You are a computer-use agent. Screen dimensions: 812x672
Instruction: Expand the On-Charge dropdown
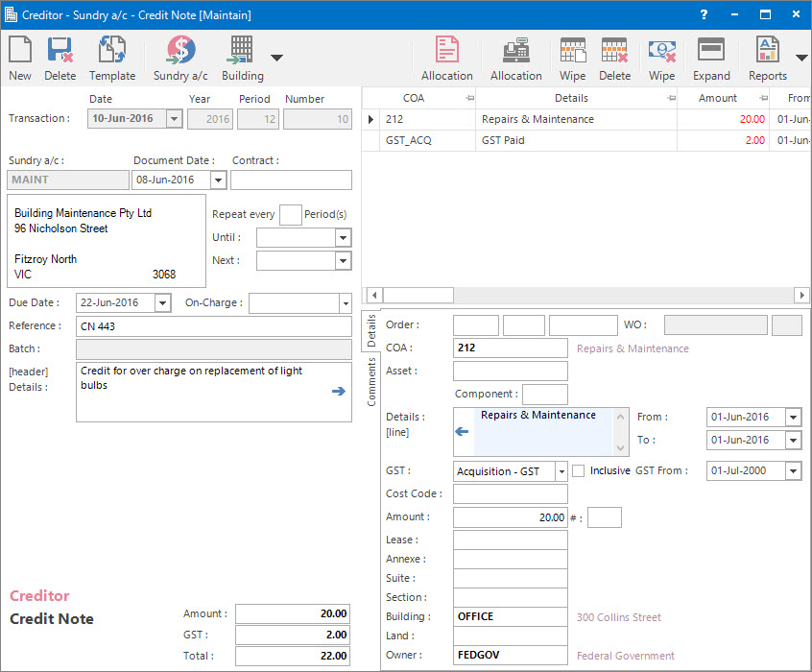tap(345, 303)
